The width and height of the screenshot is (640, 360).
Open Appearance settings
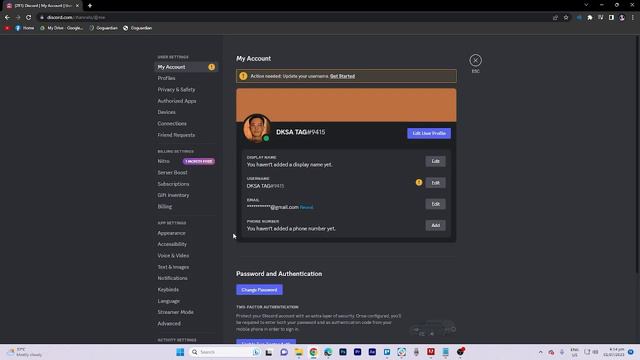tap(171, 233)
